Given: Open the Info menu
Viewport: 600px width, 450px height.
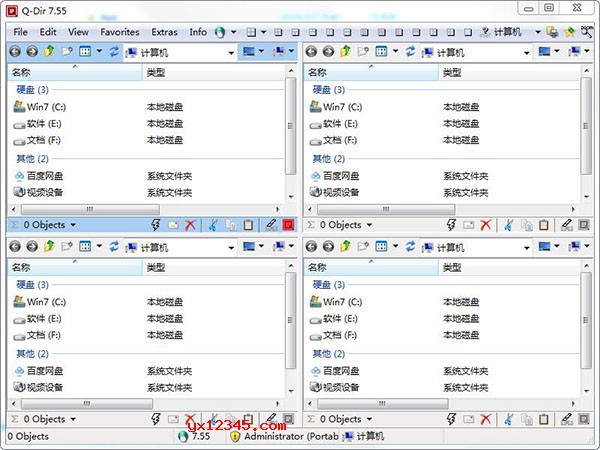Looking at the screenshot, I should tap(198, 32).
